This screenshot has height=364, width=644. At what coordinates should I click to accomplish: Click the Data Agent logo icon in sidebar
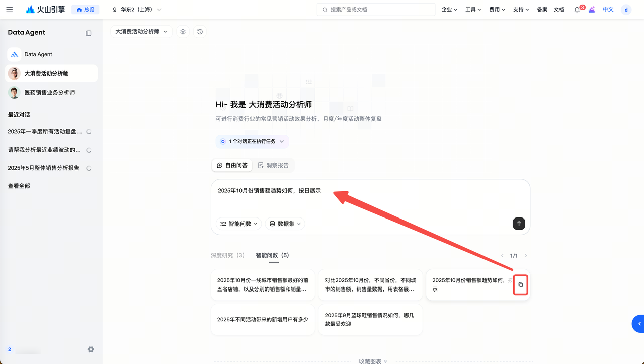[x=14, y=54]
